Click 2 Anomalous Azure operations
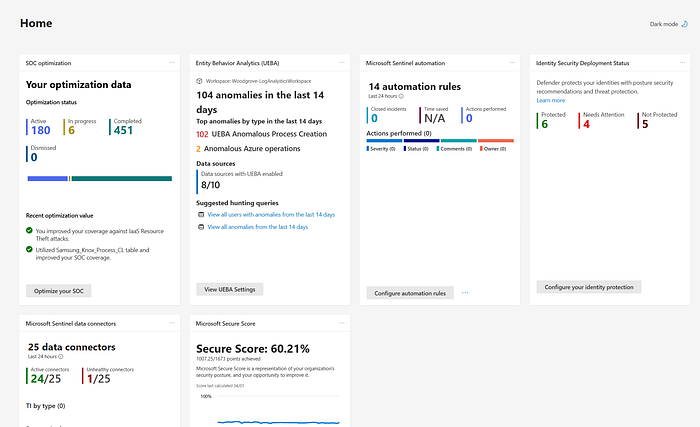 pos(248,149)
